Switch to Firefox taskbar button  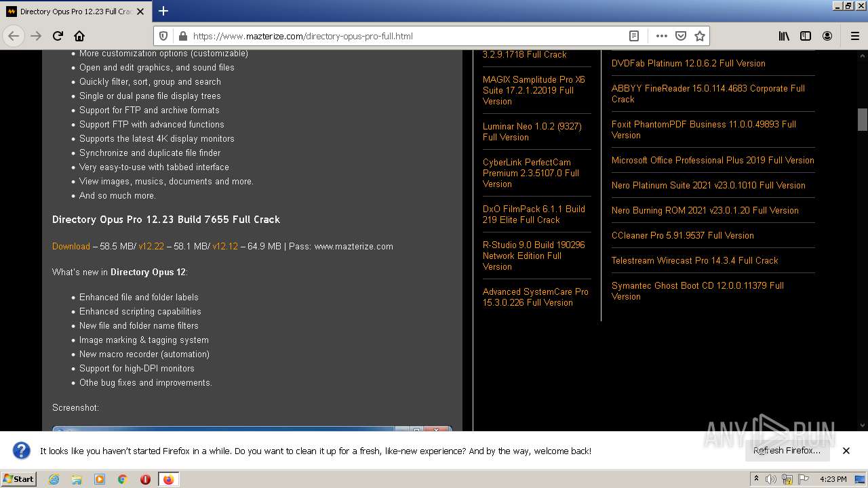coord(168,479)
